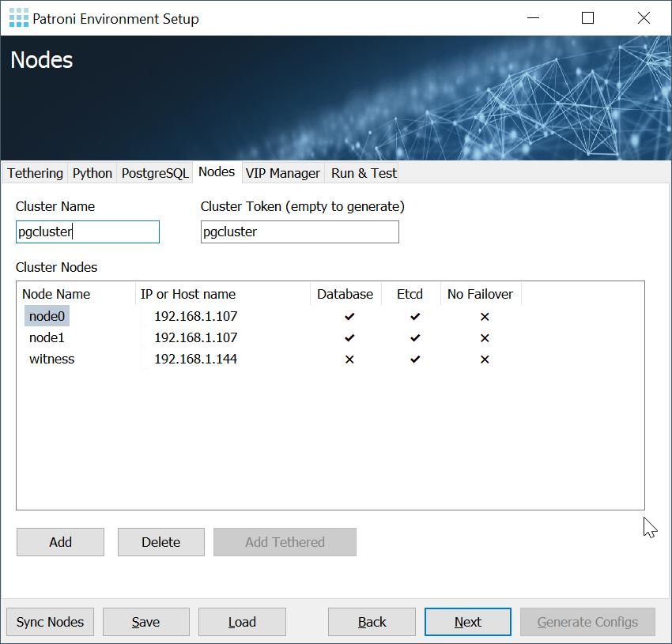Toggle Etcd checkmark for witness node
Image resolution: width=672 pixels, height=644 pixels.
[415, 359]
